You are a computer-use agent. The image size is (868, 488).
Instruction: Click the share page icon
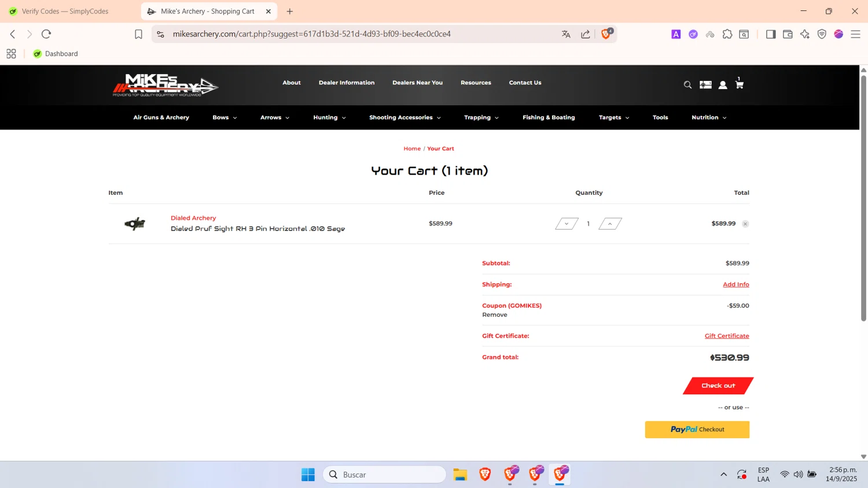pos(586,34)
